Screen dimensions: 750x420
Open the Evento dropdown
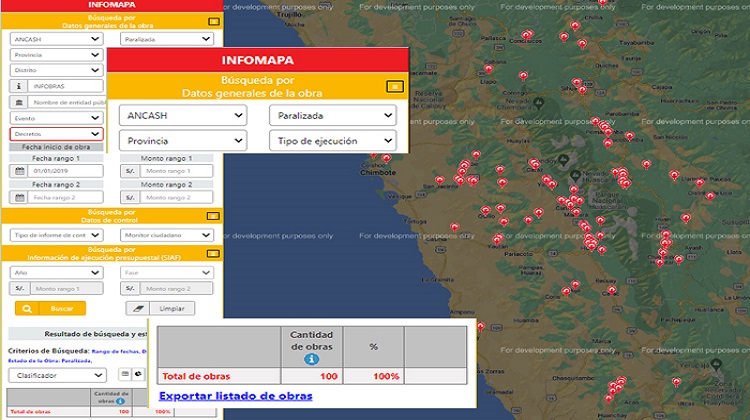pyautogui.click(x=56, y=118)
